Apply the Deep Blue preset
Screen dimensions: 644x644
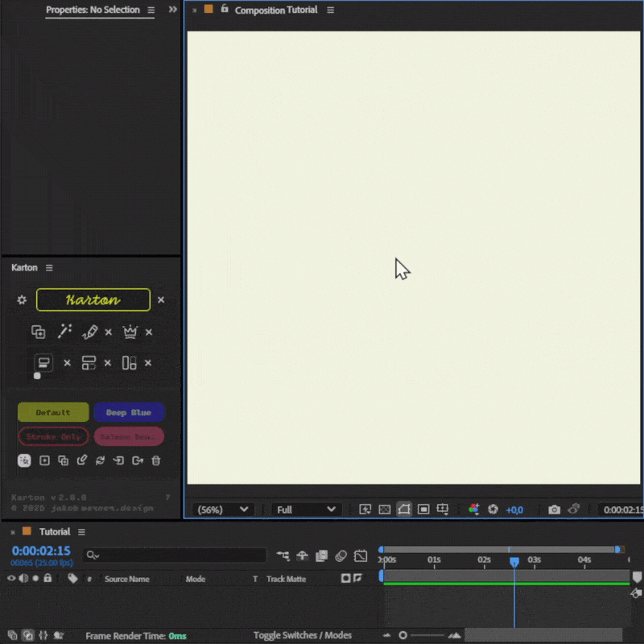click(x=129, y=412)
